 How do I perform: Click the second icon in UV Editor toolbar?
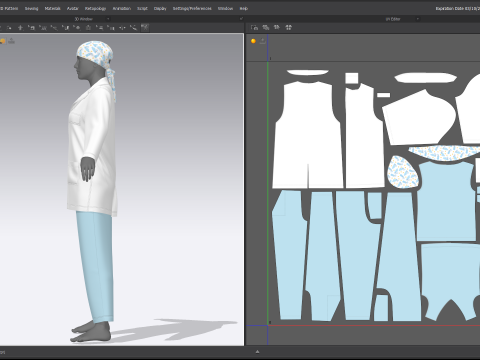(266, 28)
